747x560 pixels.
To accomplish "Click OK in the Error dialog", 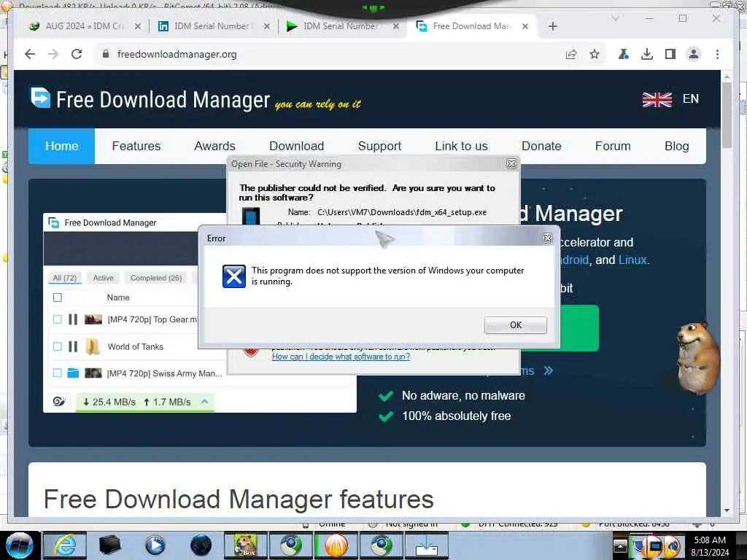I will (x=516, y=324).
